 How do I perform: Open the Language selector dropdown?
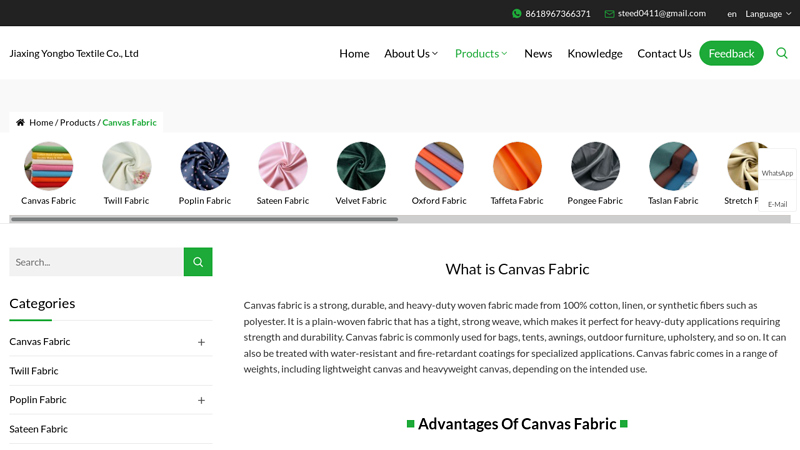[768, 14]
